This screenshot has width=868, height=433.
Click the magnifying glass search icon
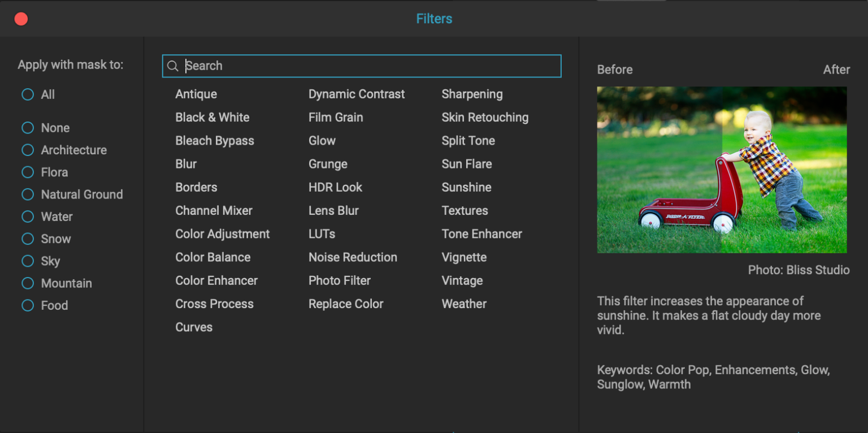coord(173,66)
